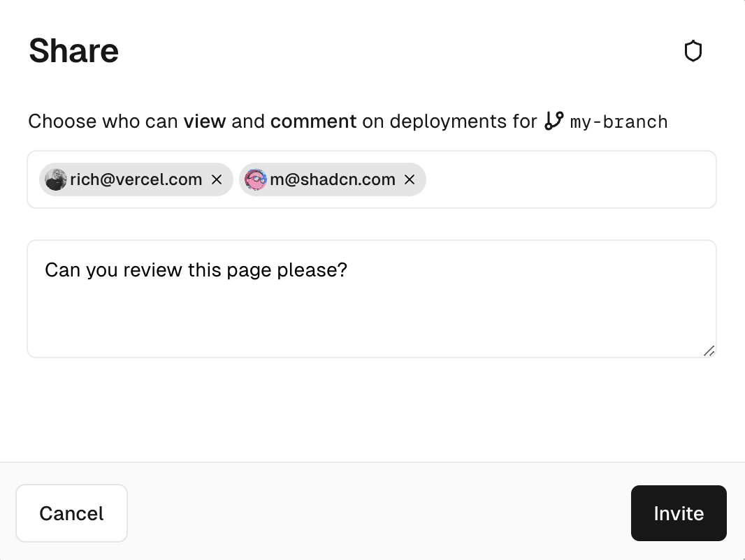
Task: Click the m@shadcn.com avatar image
Action: coord(256,180)
